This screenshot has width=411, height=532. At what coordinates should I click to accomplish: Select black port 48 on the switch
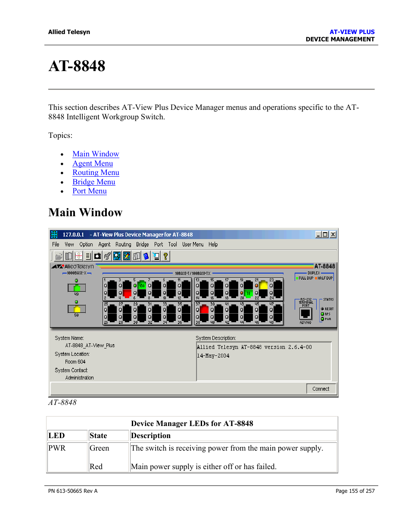point(278,317)
